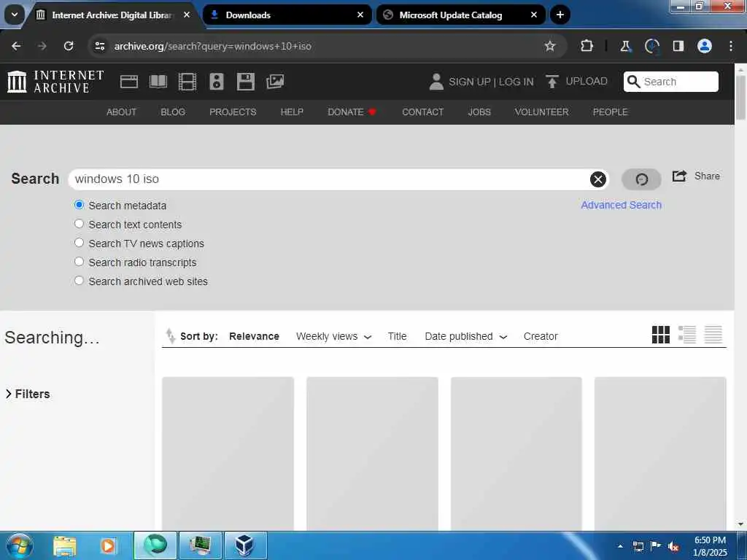Select Search text contents radio option
This screenshot has height=560, width=747.
click(x=79, y=224)
